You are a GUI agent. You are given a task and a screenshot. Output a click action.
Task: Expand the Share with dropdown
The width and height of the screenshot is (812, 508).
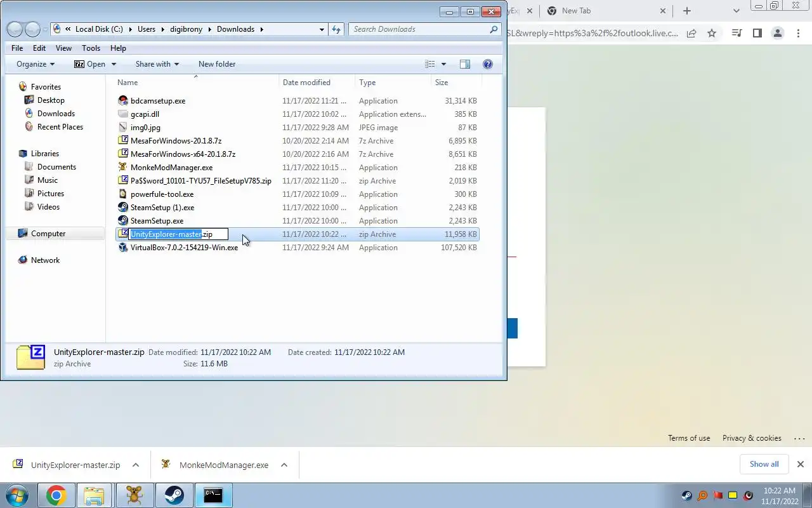pyautogui.click(x=157, y=64)
